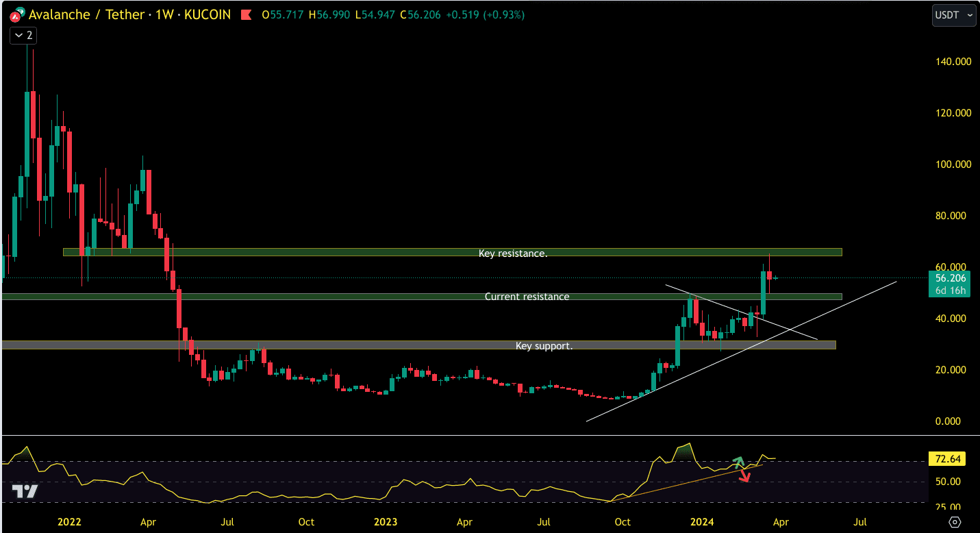The width and height of the screenshot is (980, 533).
Task: Click the Oct label just before 2023
Action: pos(307,522)
